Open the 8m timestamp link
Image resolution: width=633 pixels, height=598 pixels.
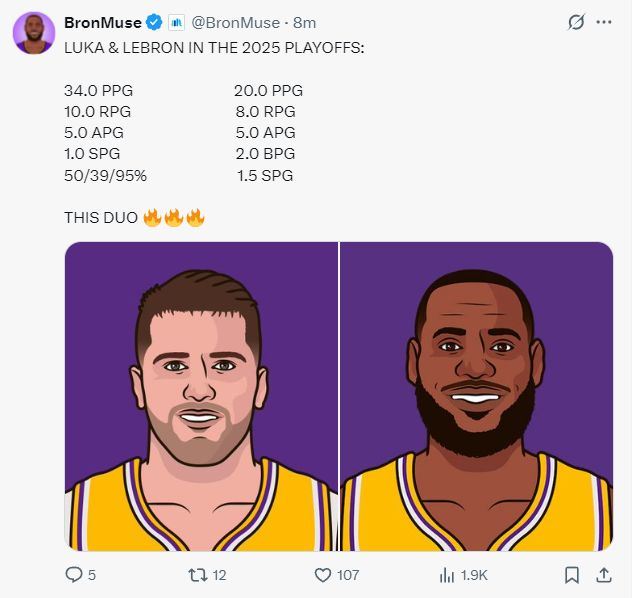coord(304,22)
